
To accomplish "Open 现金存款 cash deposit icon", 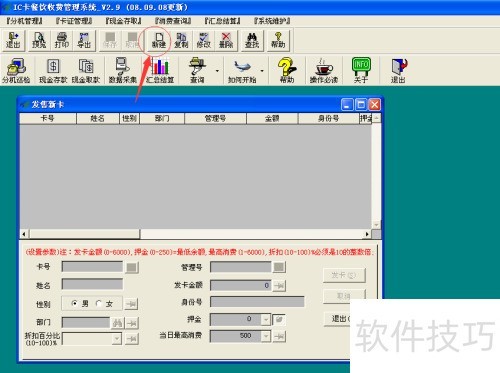I will (x=53, y=70).
